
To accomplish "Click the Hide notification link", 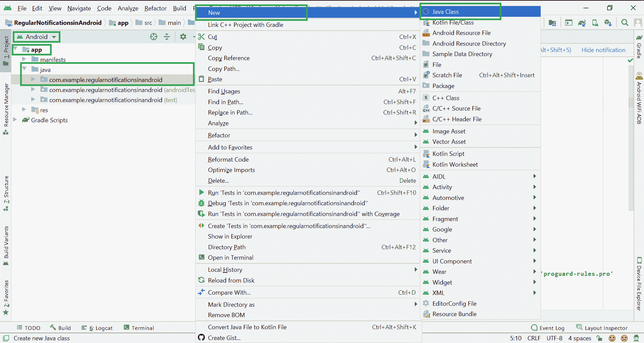I will tap(603, 50).
